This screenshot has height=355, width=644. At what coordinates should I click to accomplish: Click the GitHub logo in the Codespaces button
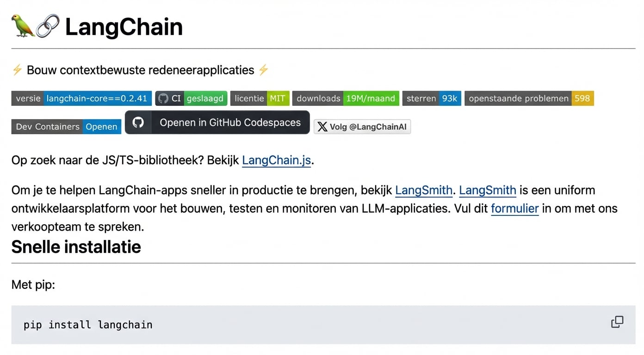(138, 122)
